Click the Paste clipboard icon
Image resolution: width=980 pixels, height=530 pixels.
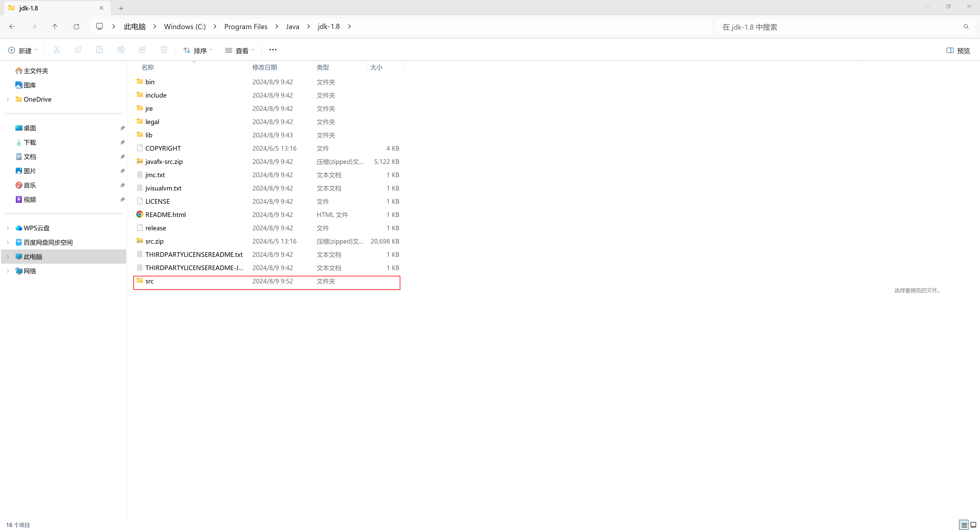tap(99, 50)
